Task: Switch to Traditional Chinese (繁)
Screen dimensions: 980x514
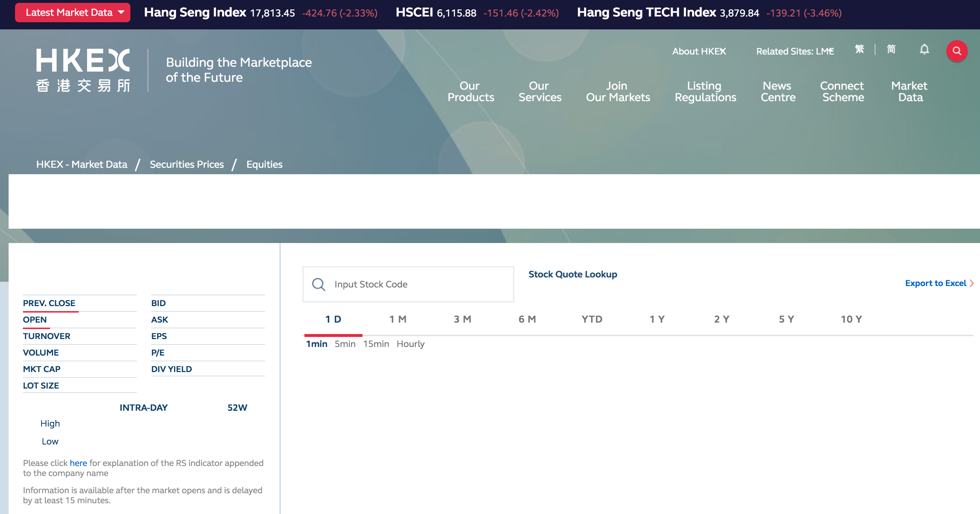Action: 859,49
